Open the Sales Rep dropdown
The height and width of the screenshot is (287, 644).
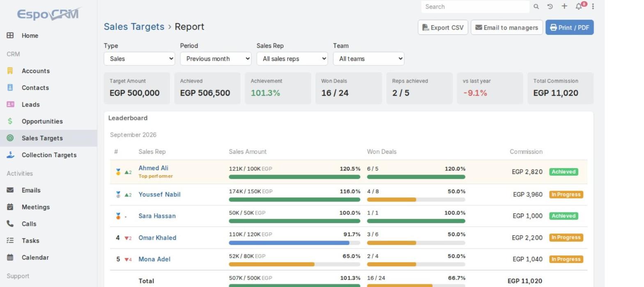tap(292, 59)
